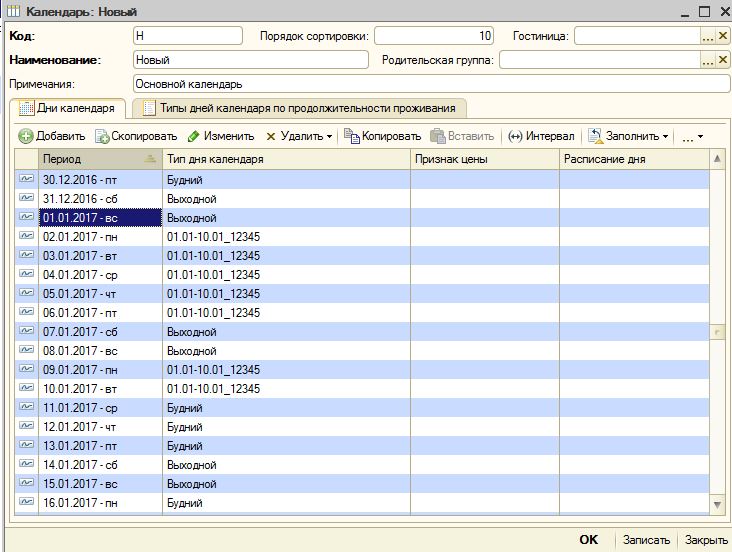Click the Изменить pencil icon
This screenshot has height=552, width=732.
[x=193, y=136]
